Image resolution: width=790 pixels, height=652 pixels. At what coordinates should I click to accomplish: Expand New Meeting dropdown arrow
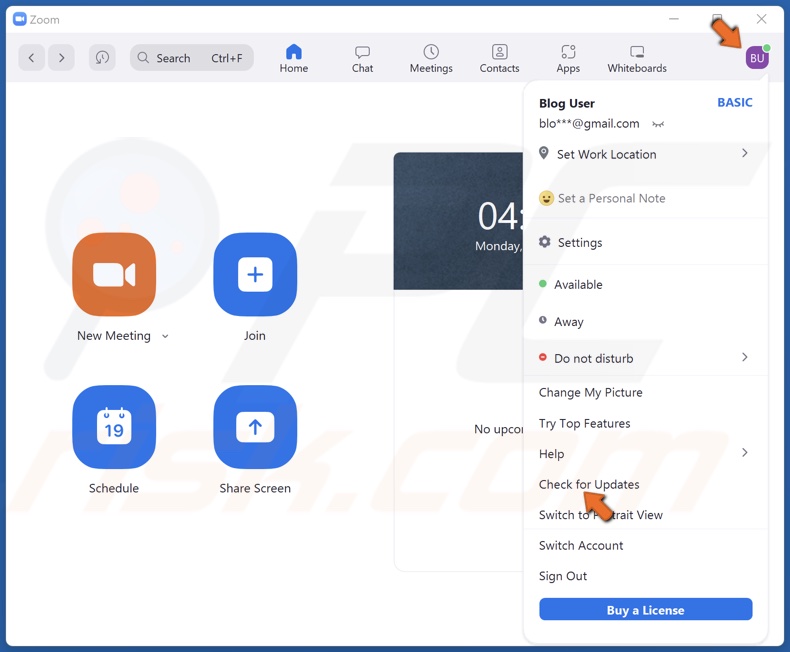point(165,337)
